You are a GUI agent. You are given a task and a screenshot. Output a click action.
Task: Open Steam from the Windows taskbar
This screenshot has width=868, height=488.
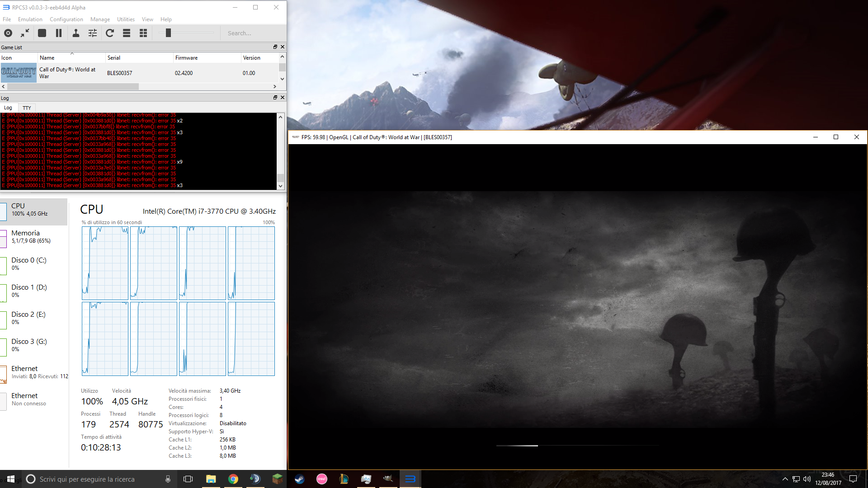coord(299,479)
